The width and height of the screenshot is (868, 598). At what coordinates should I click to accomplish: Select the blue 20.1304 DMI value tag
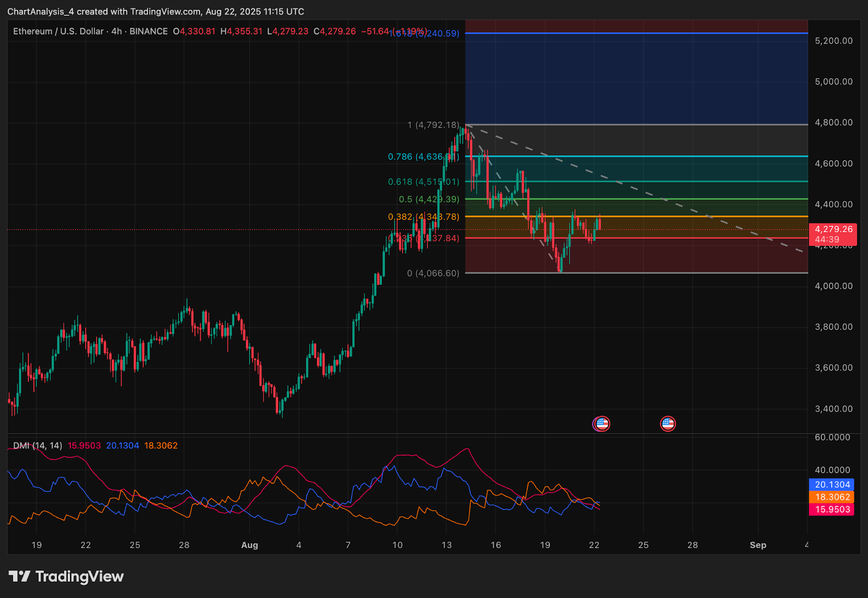tap(832, 485)
